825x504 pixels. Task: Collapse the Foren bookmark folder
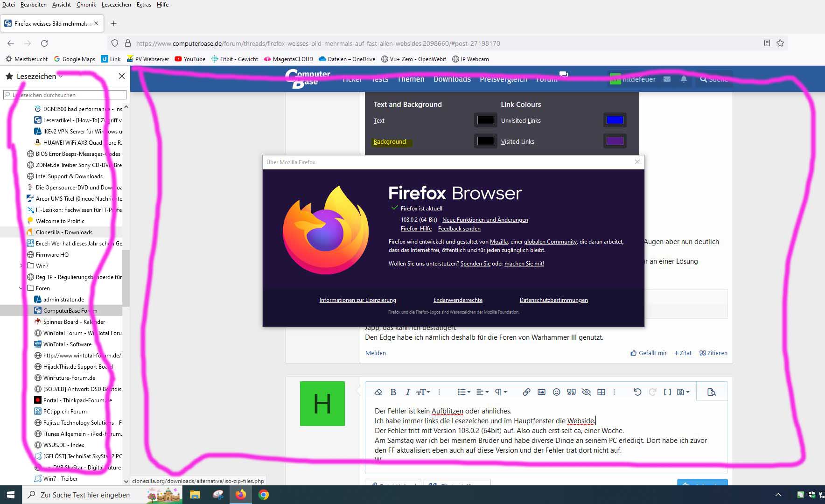(x=21, y=288)
